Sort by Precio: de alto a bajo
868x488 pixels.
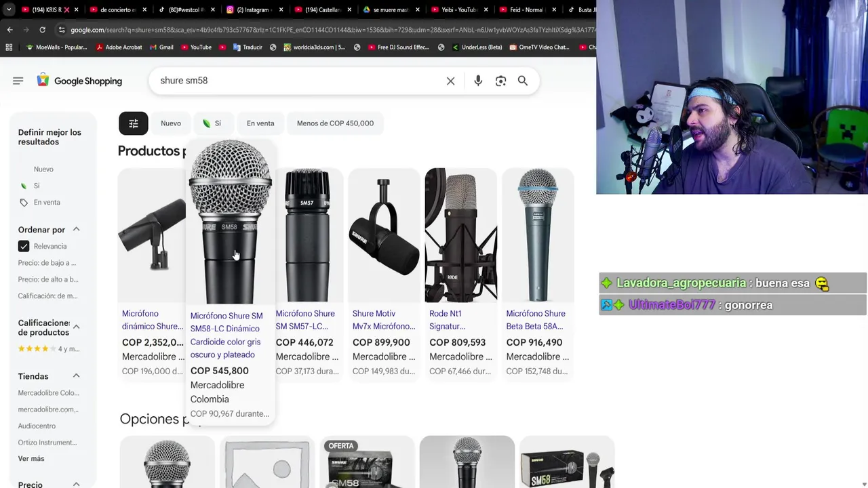[48, 279]
